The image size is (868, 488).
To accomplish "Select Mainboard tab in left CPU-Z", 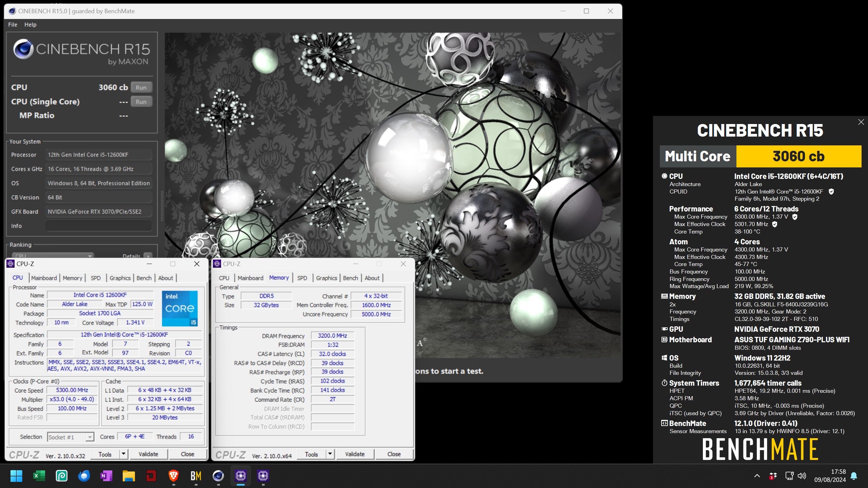I will [x=44, y=278].
